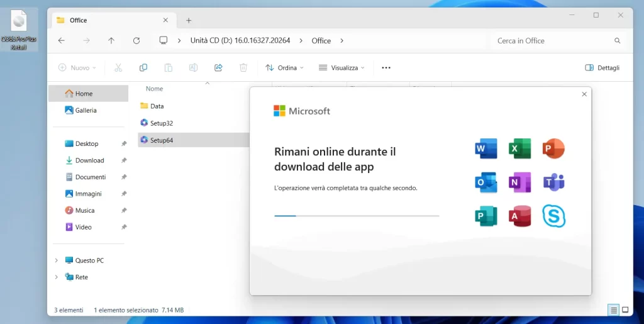The width and height of the screenshot is (644, 324).
Task: Click the Office breadcrumb segment
Action: (321, 41)
